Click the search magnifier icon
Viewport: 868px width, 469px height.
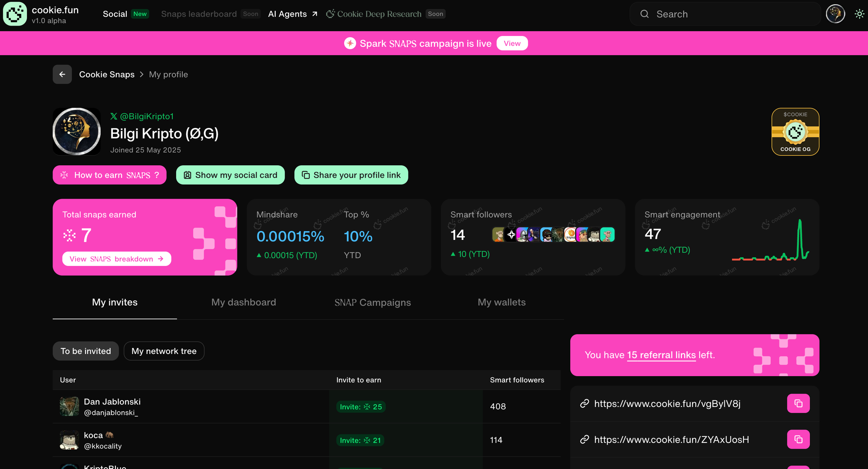(644, 14)
